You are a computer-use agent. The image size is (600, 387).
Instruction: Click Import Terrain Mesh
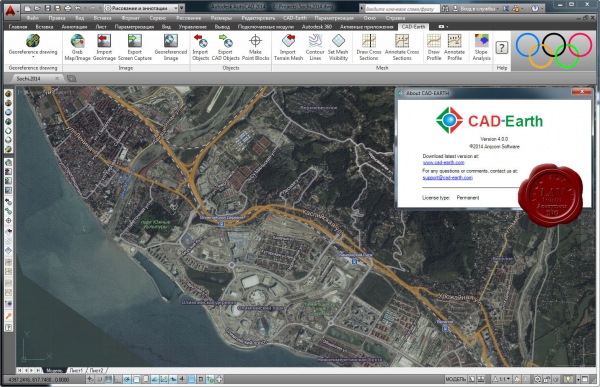pyautogui.click(x=288, y=47)
